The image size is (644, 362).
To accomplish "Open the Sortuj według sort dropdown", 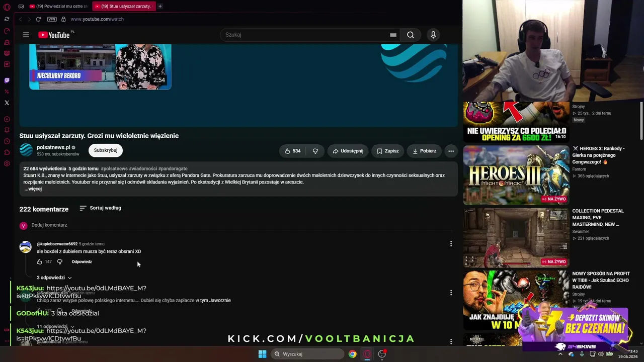I will click(100, 208).
